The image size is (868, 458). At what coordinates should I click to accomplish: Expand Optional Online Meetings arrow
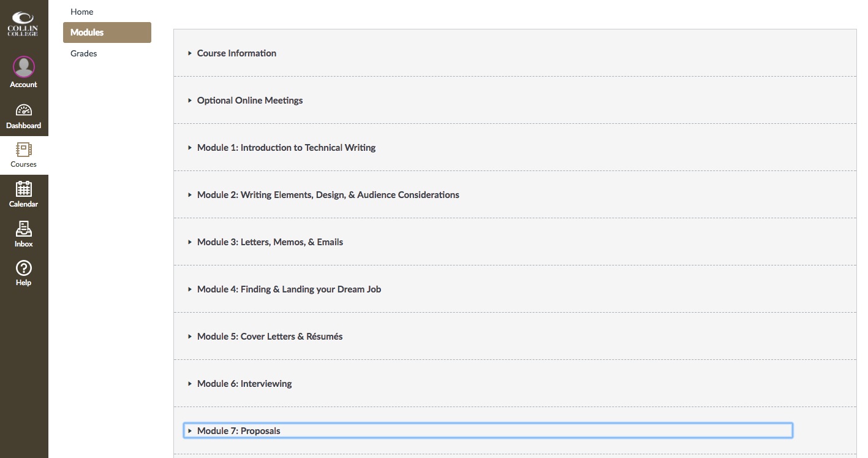click(190, 101)
